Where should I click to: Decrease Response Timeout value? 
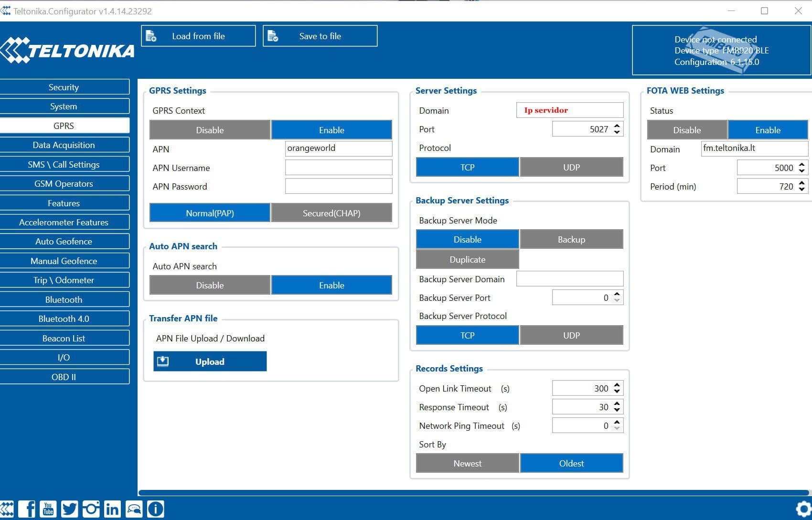tap(617, 410)
